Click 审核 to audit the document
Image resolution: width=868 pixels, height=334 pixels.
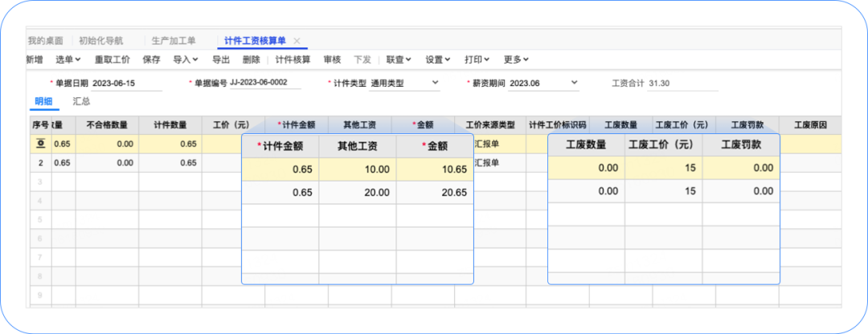click(332, 59)
